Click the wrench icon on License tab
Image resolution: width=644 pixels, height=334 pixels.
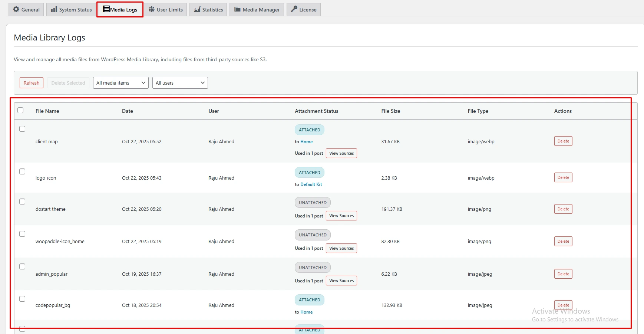coord(294,9)
